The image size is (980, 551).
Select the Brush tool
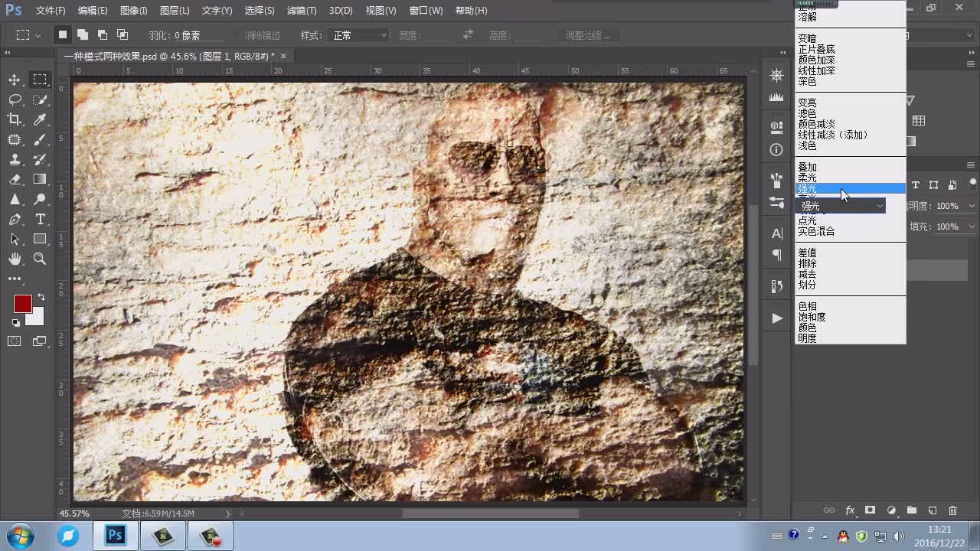(x=40, y=139)
